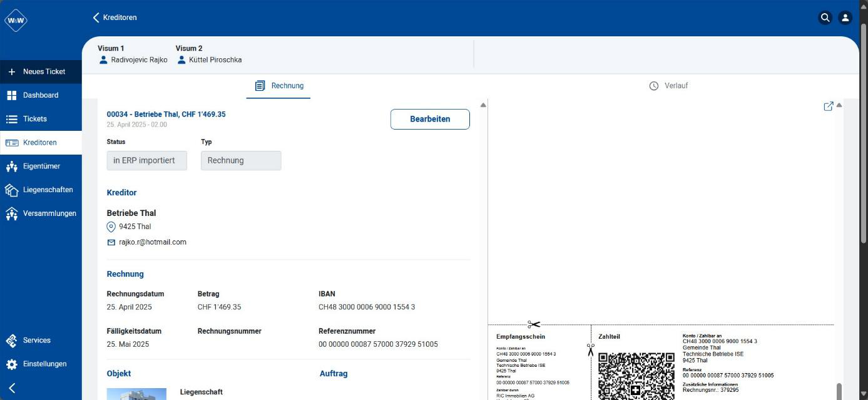868x400 pixels.
Task: Click the Betrag value CHF 1'469.35
Action: 219,307
